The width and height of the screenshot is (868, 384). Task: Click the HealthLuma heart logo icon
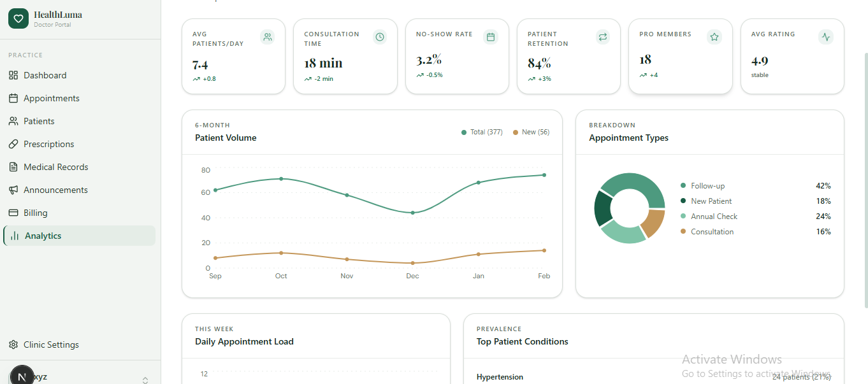[18, 18]
